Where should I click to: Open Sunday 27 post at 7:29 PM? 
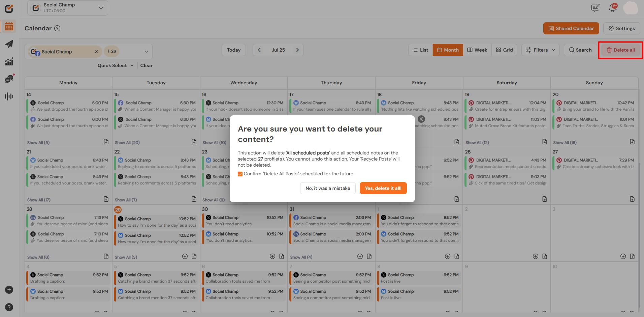(594, 163)
